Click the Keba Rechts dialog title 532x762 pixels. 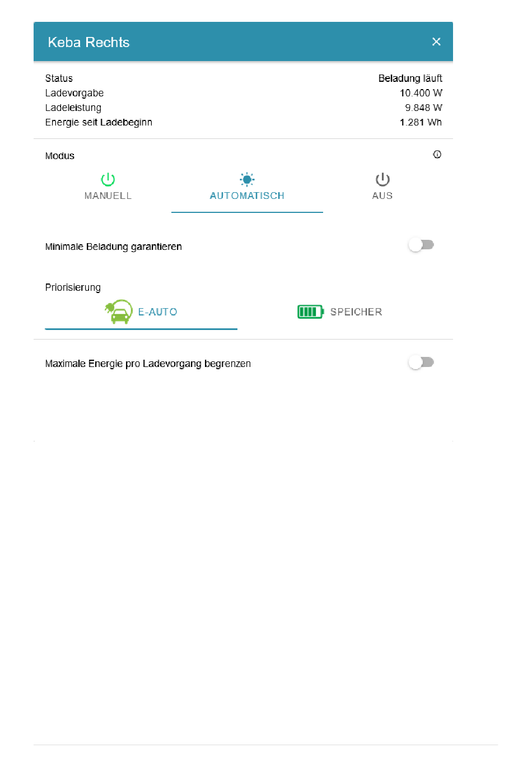point(88,42)
